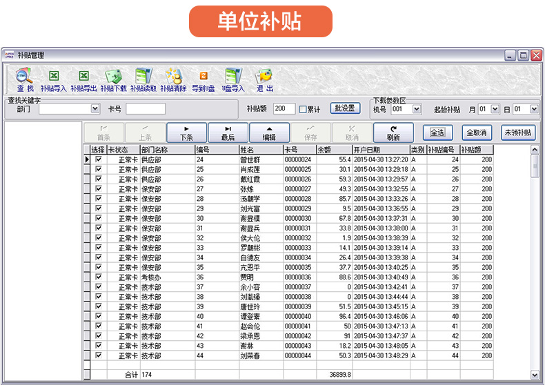Click the 补贴导出 export icon
The image size is (545, 392).
(83, 80)
